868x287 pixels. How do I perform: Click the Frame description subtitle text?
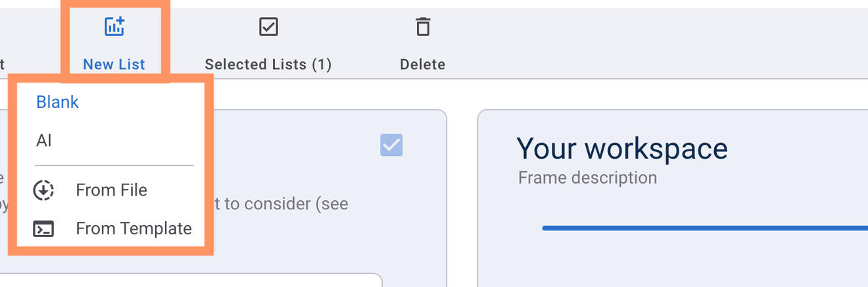[587, 178]
